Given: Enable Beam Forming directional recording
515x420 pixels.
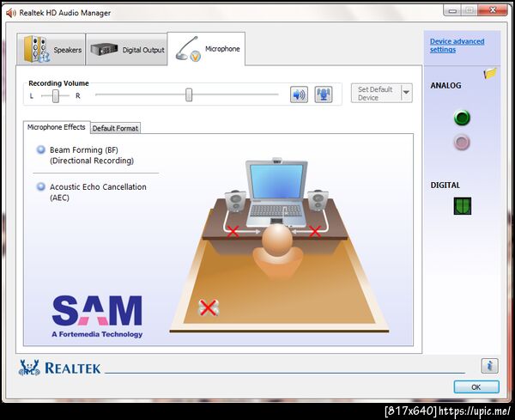Looking at the screenshot, I should [x=40, y=149].
